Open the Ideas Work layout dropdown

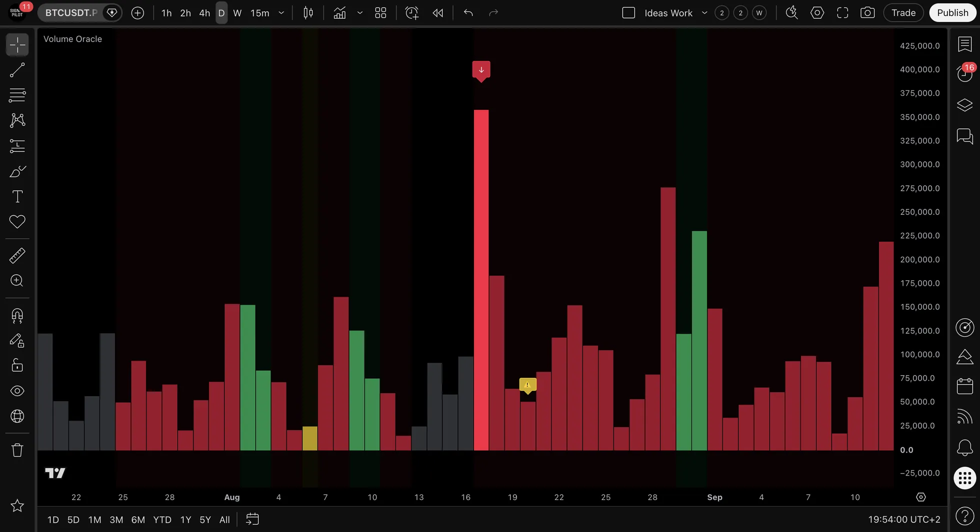tap(704, 13)
